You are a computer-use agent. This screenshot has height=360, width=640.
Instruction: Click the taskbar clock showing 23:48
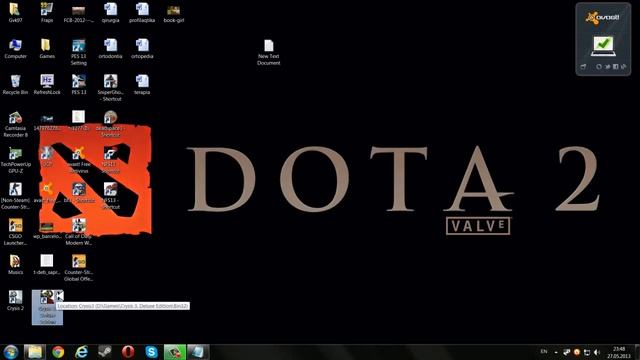point(619,352)
